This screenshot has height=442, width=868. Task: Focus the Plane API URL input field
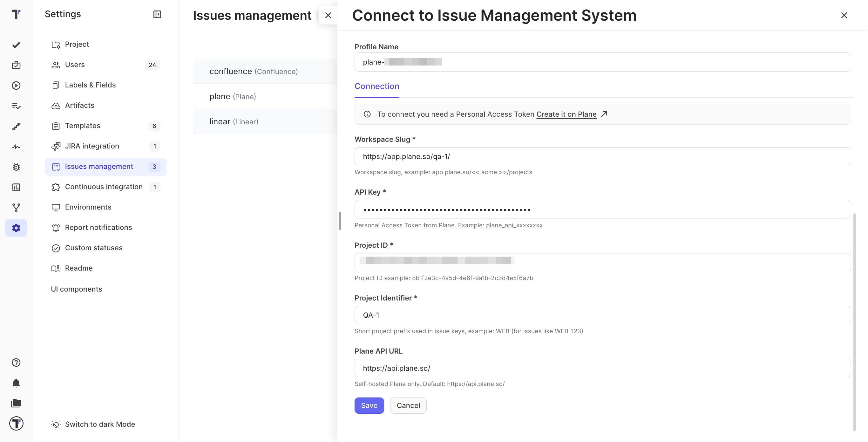tap(602, 368)
